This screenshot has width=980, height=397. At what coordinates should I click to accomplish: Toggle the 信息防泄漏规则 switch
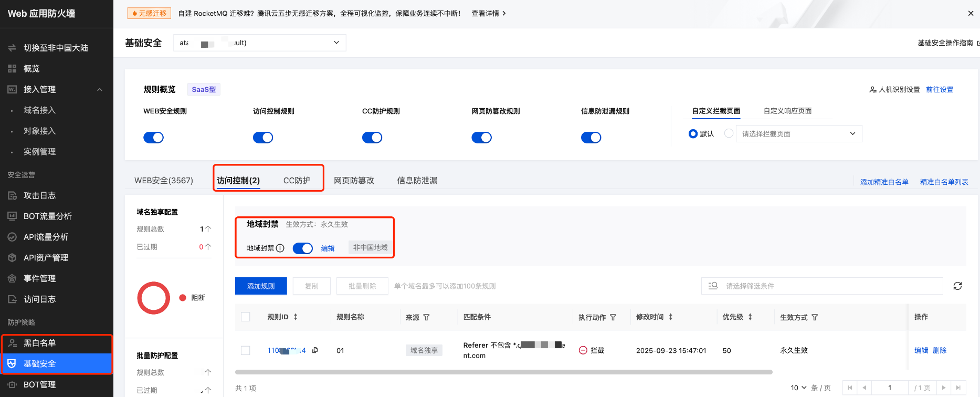(591, 138)
